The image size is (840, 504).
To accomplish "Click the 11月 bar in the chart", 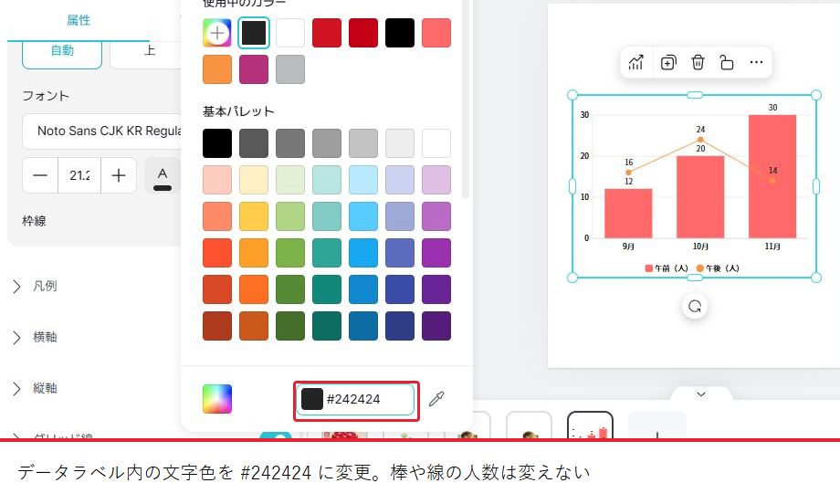I will (772, 176).
